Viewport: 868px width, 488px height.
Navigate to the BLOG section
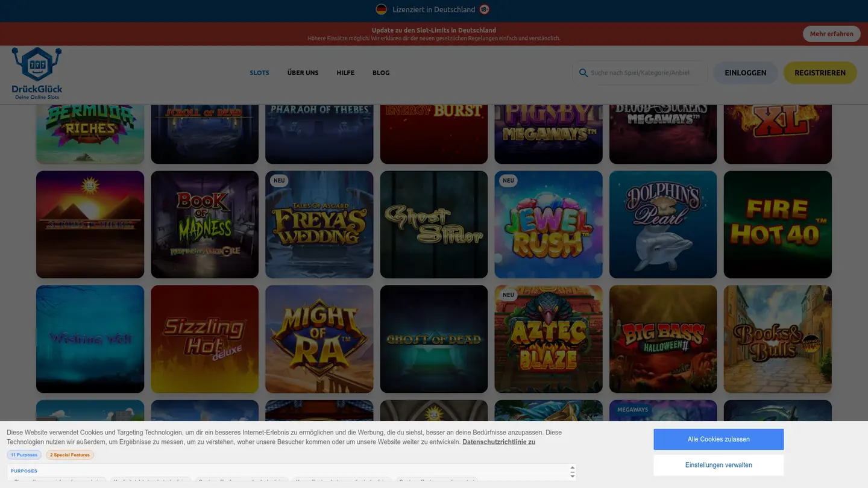tap(381, 73)
